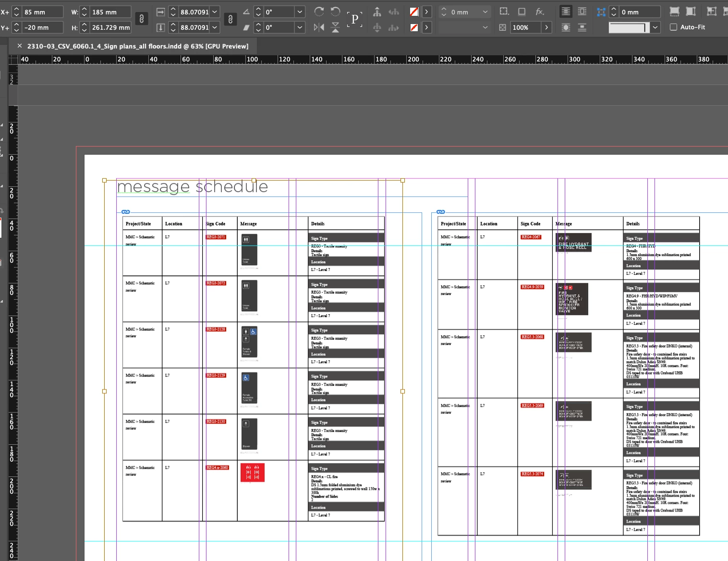Click Select Container icon
The width and height of the screenshot is (728, 561).
[377, 12]
